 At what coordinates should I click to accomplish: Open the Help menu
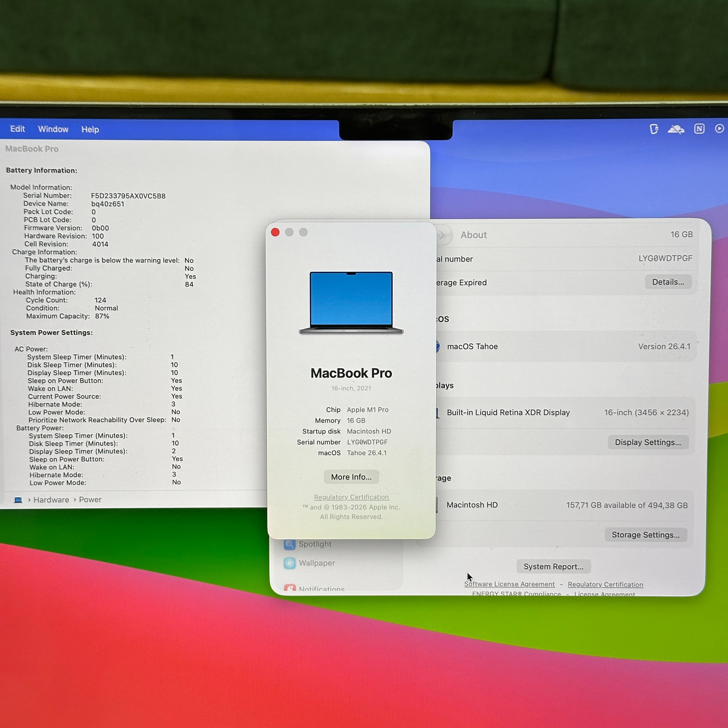click(x=90, y=129)
